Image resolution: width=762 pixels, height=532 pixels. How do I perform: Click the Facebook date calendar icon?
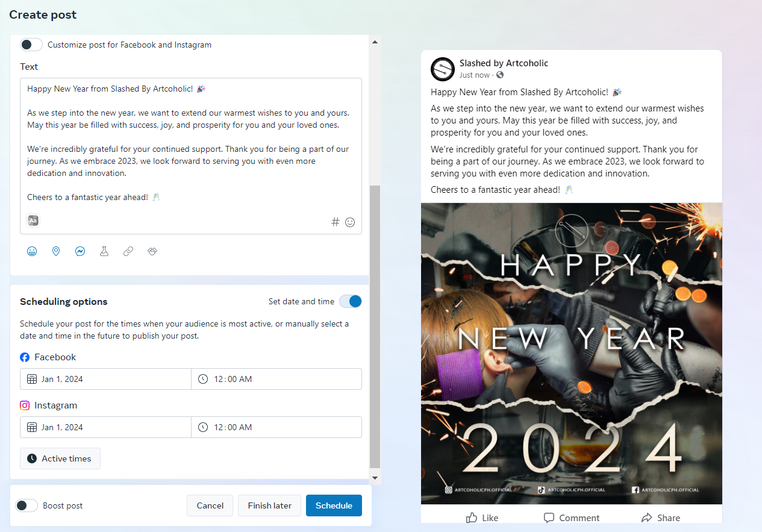pyautogui.click(x=32, y=379)
